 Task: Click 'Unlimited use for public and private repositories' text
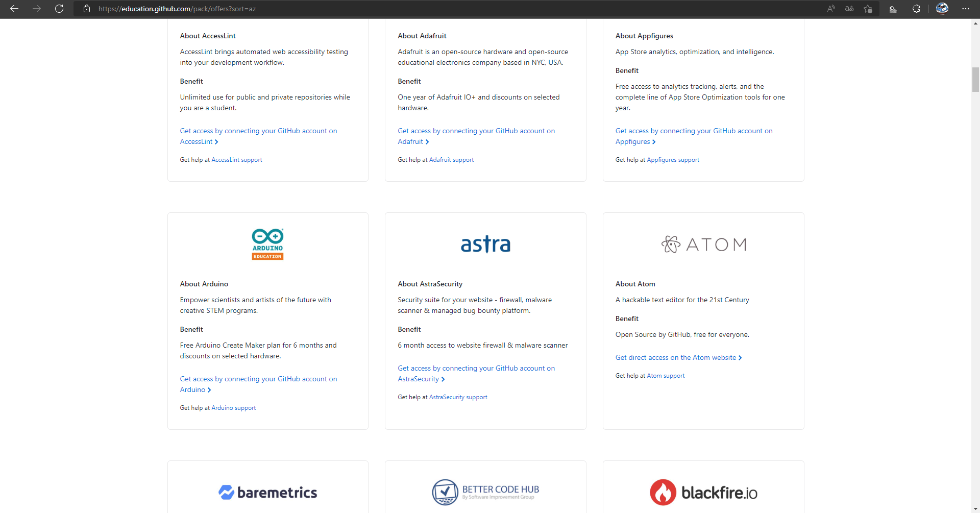click(x=264, y=103)
